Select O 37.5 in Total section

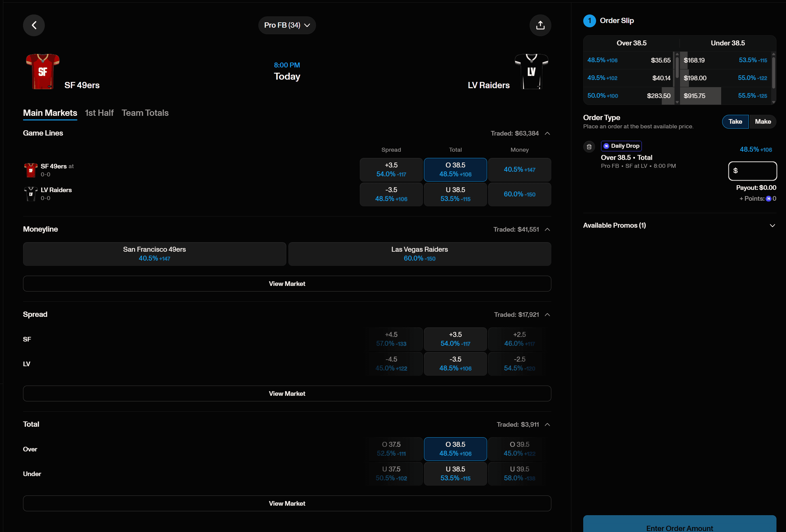[x=391, y=449]
